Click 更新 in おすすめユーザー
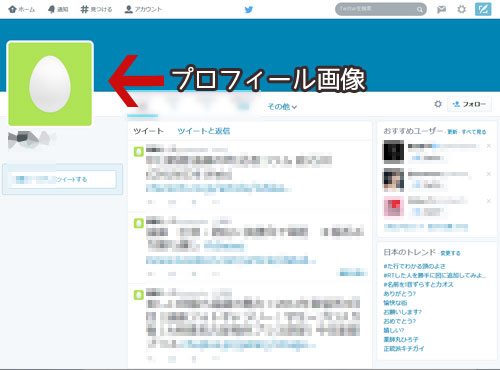Screen dimensions: 500x370 pos(452,132)
